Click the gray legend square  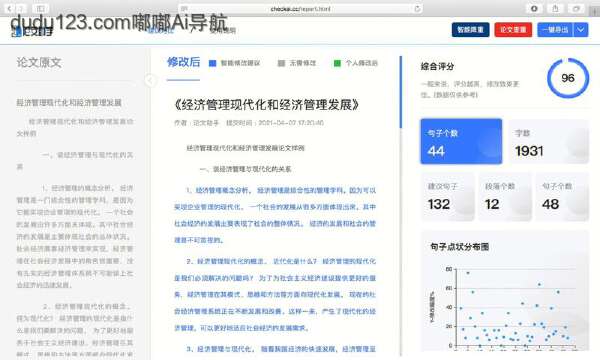pyautogui.click(x=281, y=63)
